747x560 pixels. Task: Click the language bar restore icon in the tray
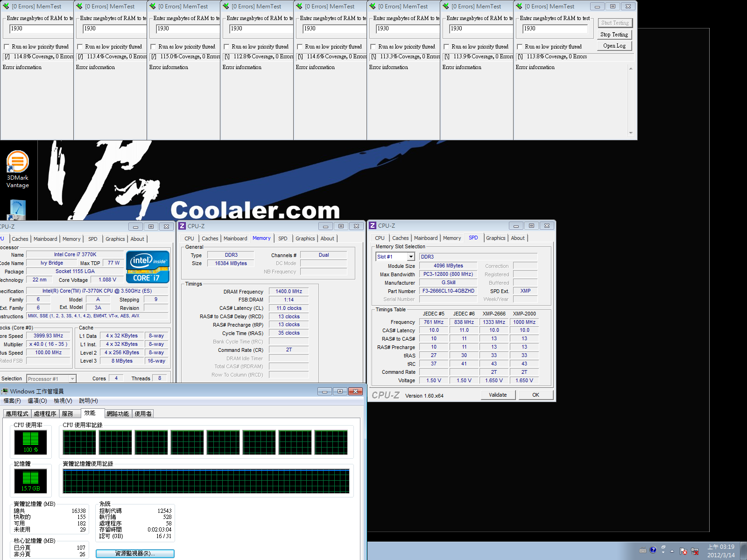663,547
